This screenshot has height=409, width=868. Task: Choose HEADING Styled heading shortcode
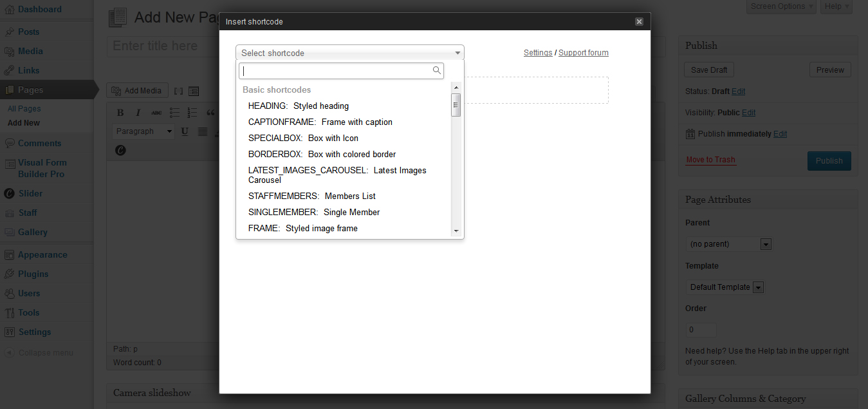(x=299, y=106)
